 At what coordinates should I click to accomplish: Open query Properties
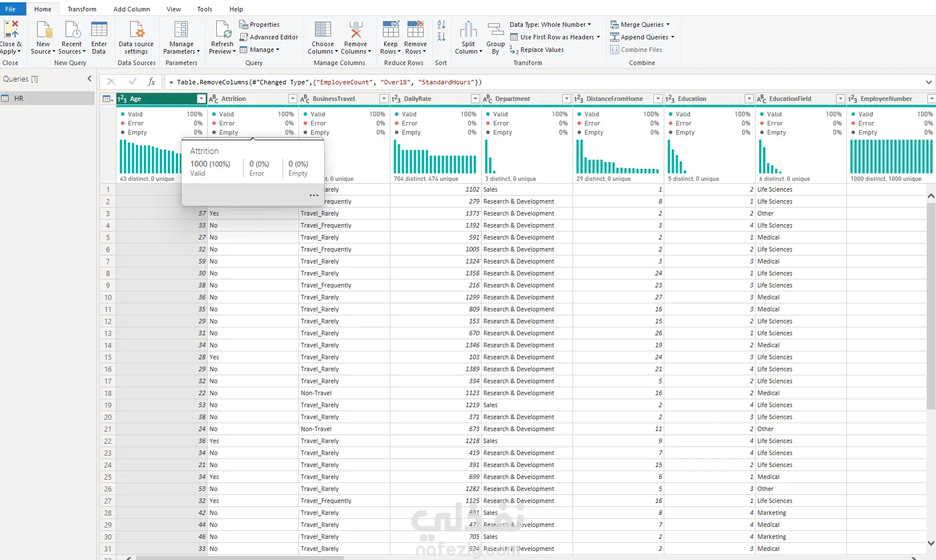point(260,25)
